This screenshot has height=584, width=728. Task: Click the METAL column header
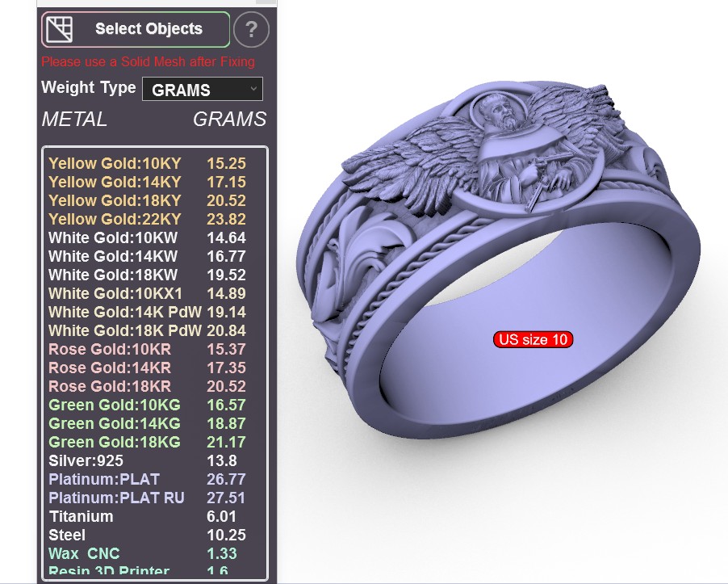tap(74, 120)
